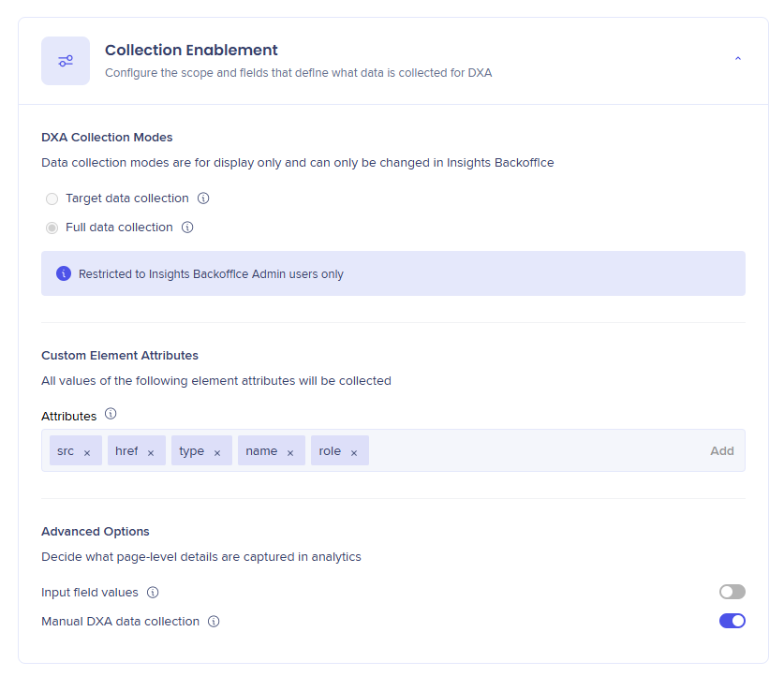Open the Attributes info tooltip icon
Image resolution: width=784 pixels, height=676 pixels.
coord(111,414)
